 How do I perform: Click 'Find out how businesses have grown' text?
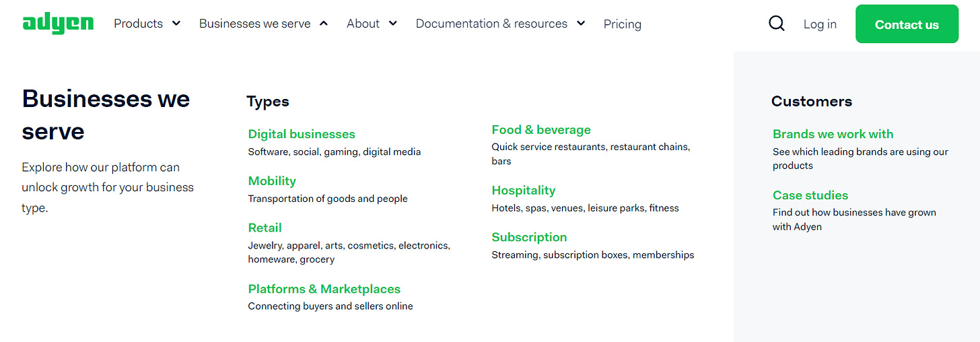(854, 219)
